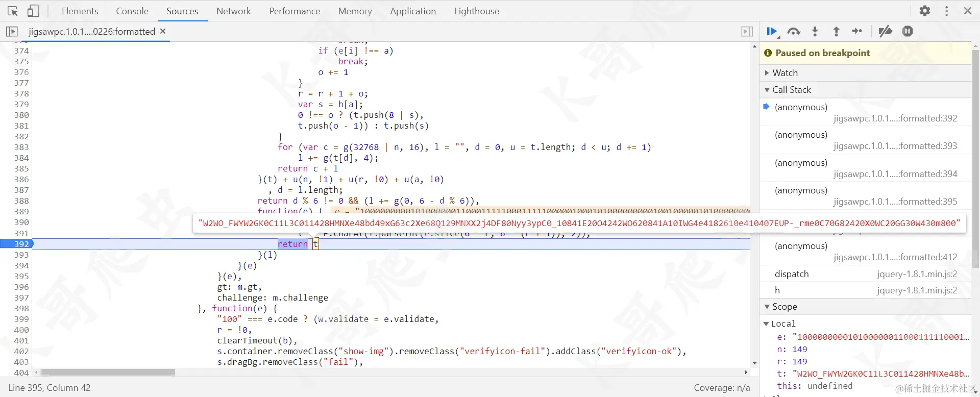Select the h call stack frame
The image size is (980, 397).
(865, 290)
